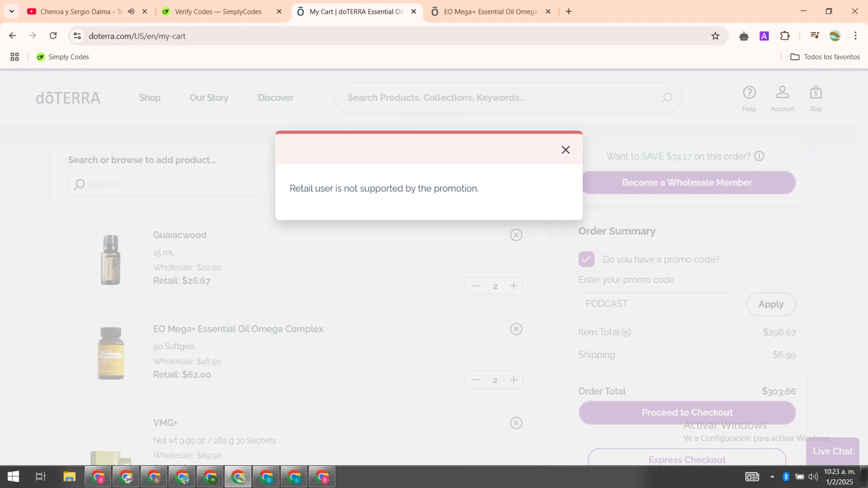Viewport: 868px width, 488px height.
Task: Remove VMG+ from the cart
Action: (516, 423)
